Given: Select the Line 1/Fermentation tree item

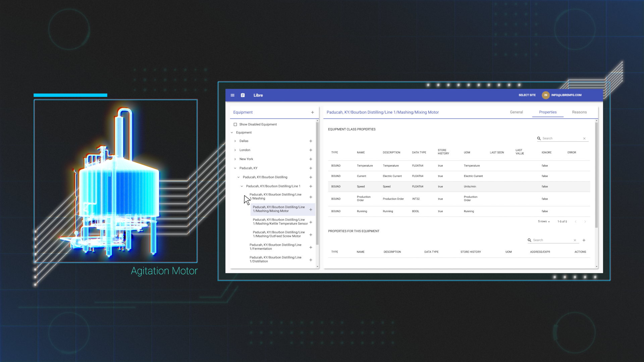Looking at the screenshot, I should coord(275,247).
